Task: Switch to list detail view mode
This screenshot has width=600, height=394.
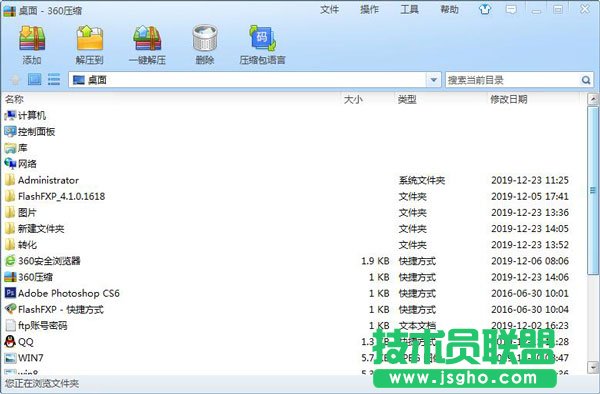Action: tap(54, 80)
